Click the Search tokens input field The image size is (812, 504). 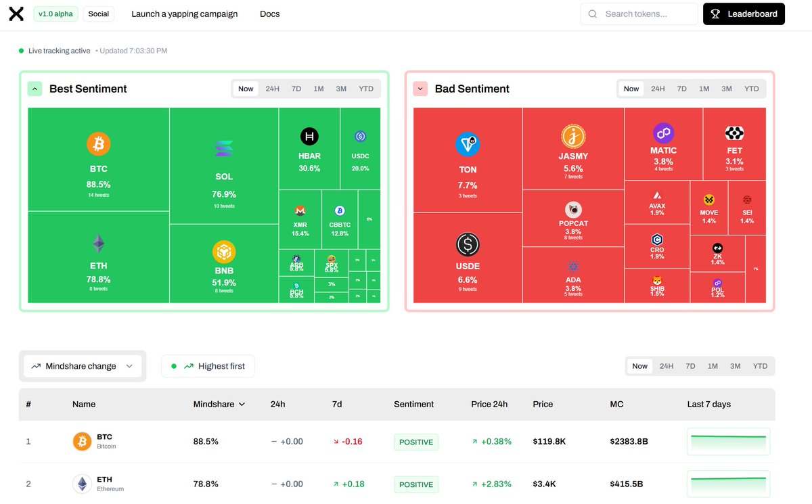[639, 14]
